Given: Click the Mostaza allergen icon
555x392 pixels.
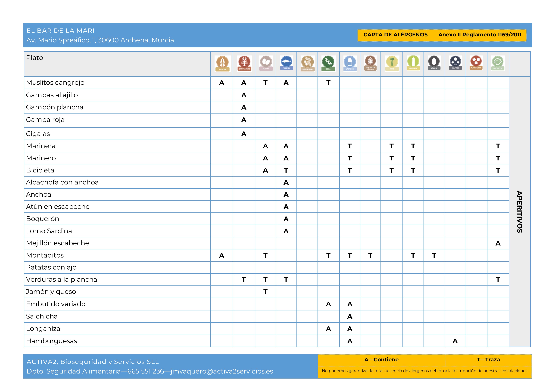Looking at the screenshot, I should (x=413, y=63).
